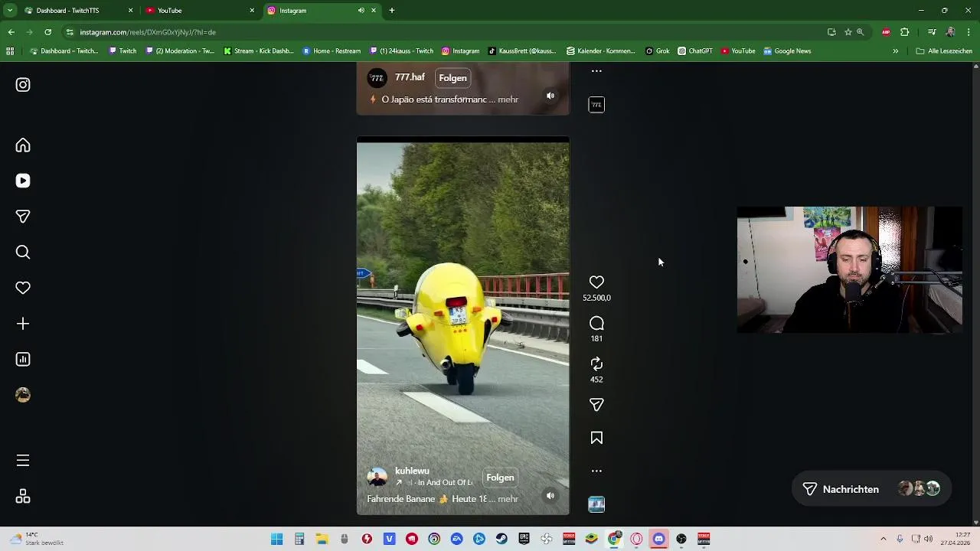Open the In And Out Of audio link
This screenshot has width=980, height=551.
coord(433,482)
